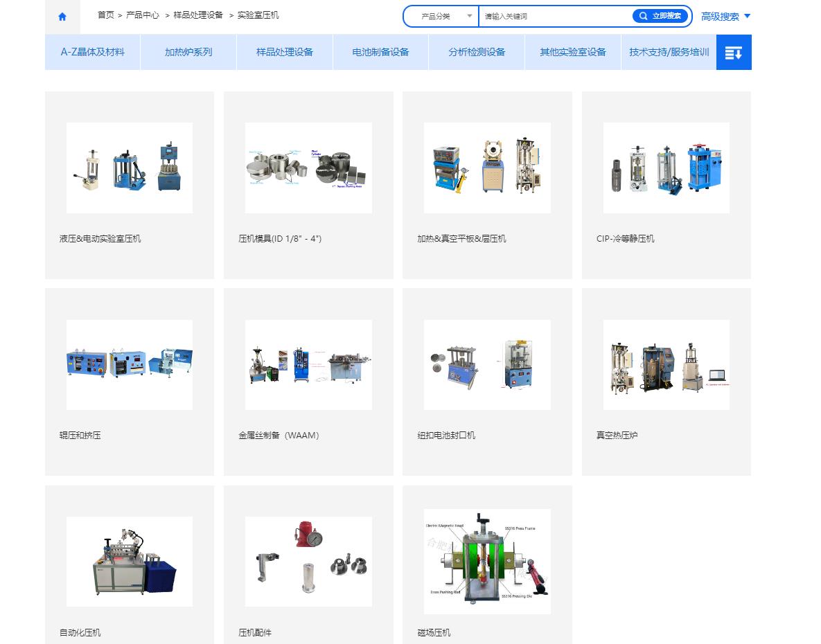This screenshot has height=644, width=821.
Task: Click the home icon in breadcrumb bar
Action: (62, 17)
